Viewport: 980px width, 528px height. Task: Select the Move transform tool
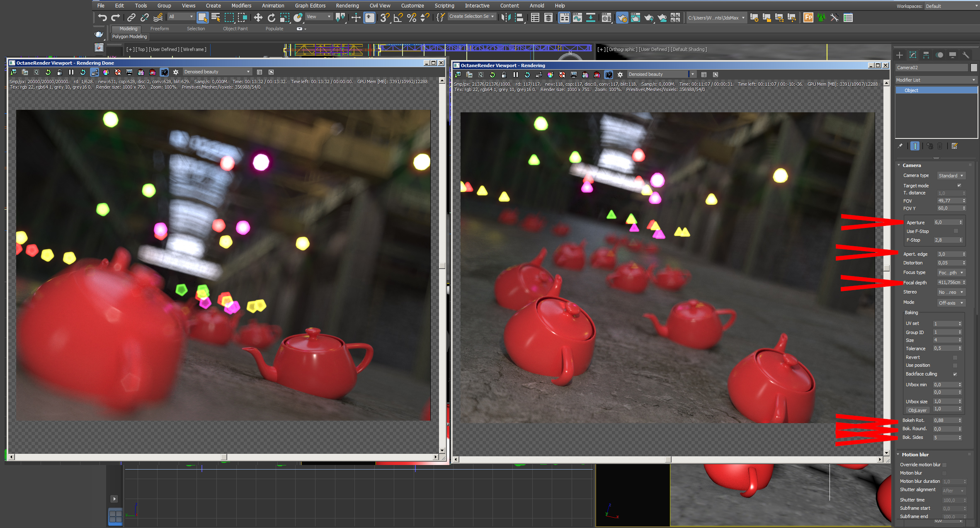[258, 17]
